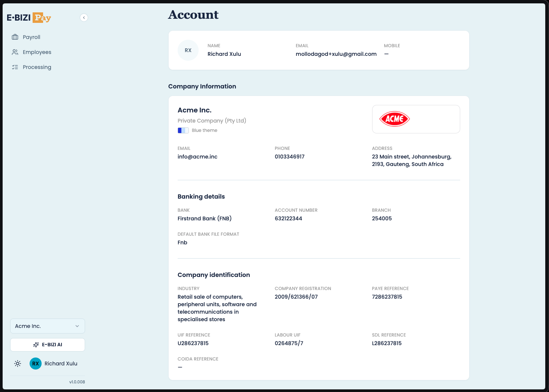
Task: Select the name Richard Xulu in account card
Action: pos(224,54)
